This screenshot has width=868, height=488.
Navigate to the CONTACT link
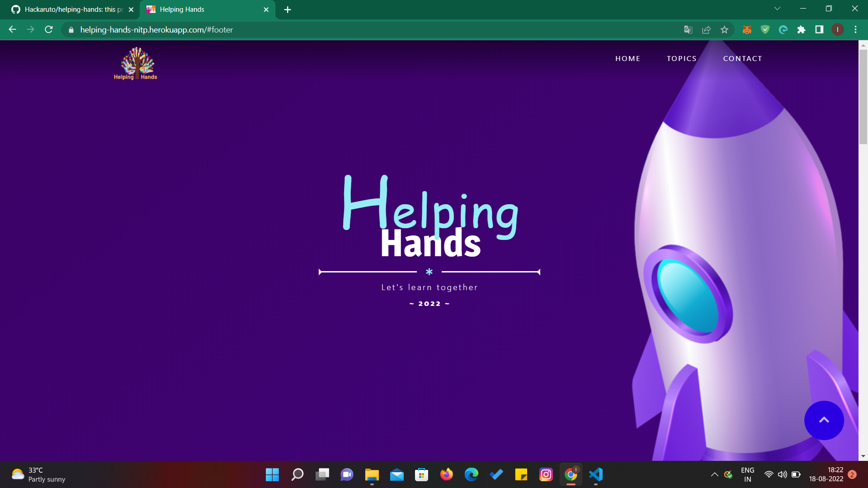[742, 59]
